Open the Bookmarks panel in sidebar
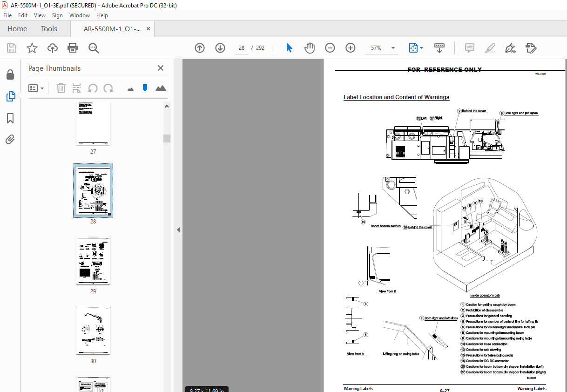The height and width of the screenshot is (392, 567). [x=10, y=118]
